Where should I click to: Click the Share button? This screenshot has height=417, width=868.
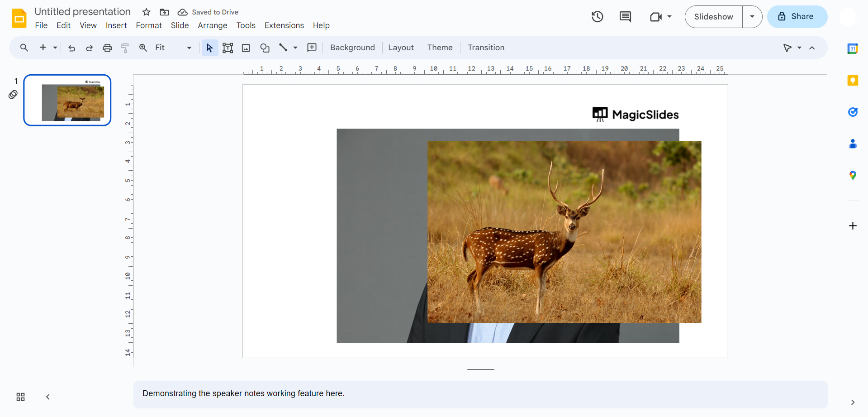click(797, 17)
